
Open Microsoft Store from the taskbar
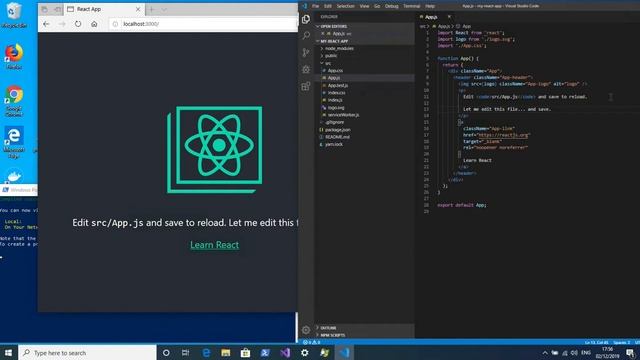tap(245, 353)
